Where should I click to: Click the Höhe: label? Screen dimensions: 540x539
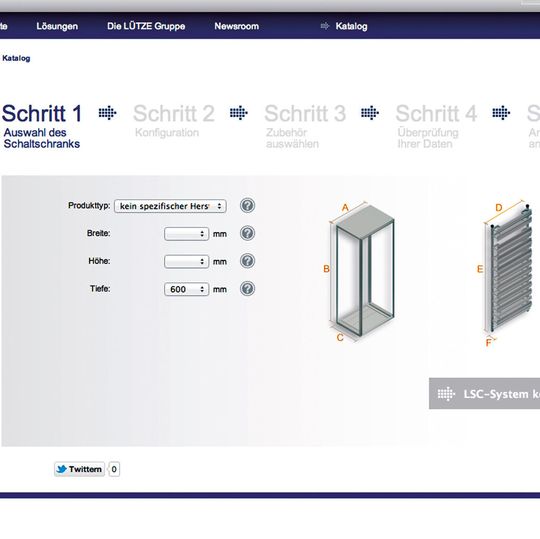click(99, 261)
